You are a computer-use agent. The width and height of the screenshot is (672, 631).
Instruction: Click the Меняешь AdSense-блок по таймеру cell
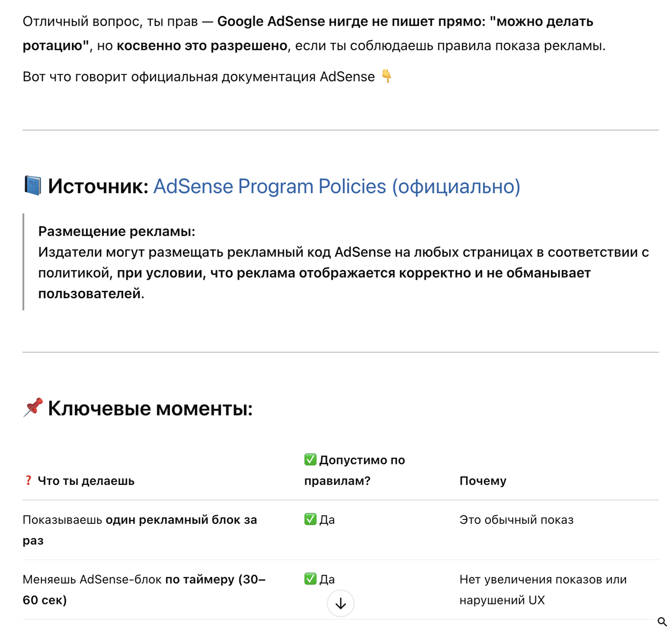tap(144, 589)
